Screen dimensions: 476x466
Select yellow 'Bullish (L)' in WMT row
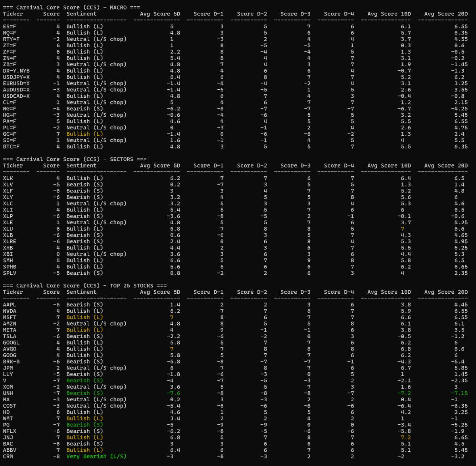click(84, 419)
